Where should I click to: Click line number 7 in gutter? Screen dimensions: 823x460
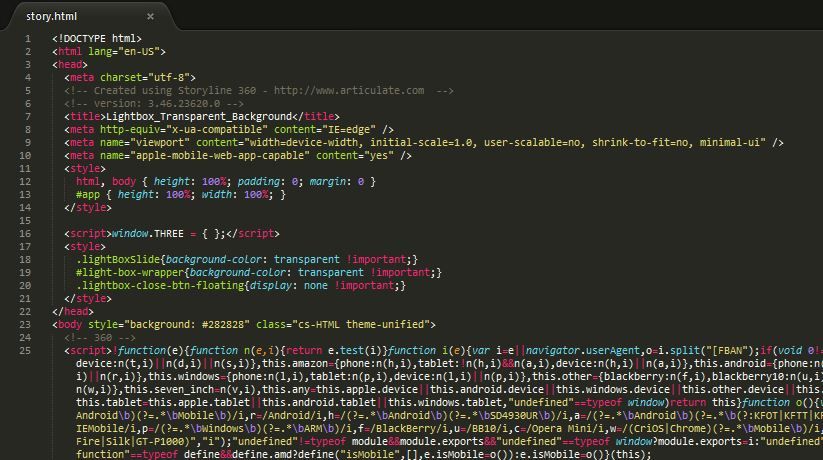(x=28, y=117)
